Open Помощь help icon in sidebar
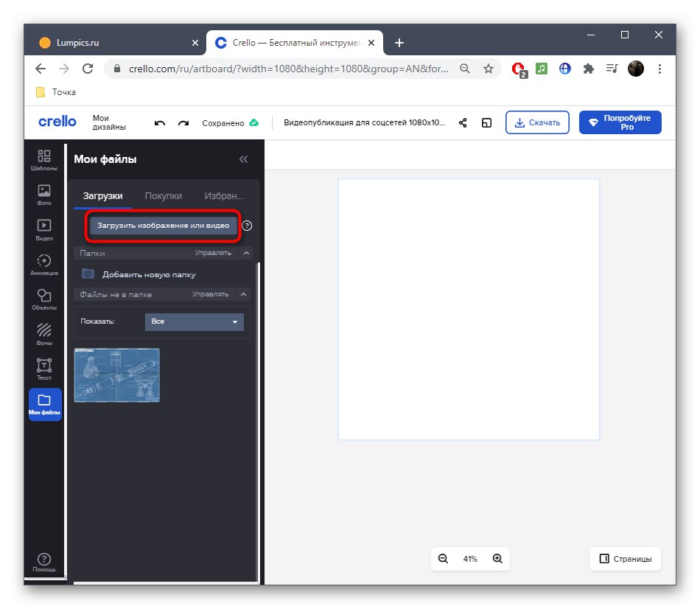The width and height of the screenshot is (700, 609). tap(43, 562)
